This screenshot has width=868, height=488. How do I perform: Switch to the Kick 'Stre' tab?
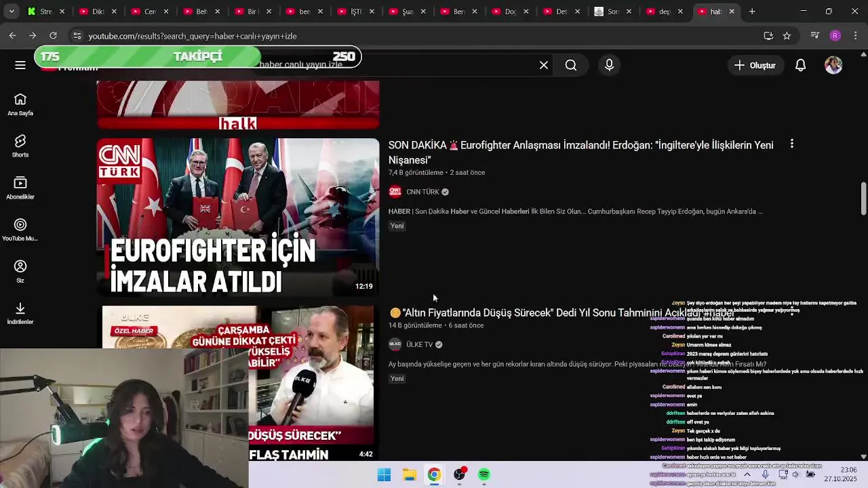46,12
